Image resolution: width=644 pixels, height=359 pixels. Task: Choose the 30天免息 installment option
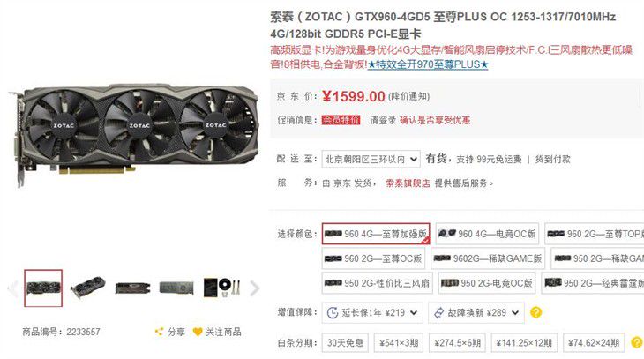click(x=345, y=342)
